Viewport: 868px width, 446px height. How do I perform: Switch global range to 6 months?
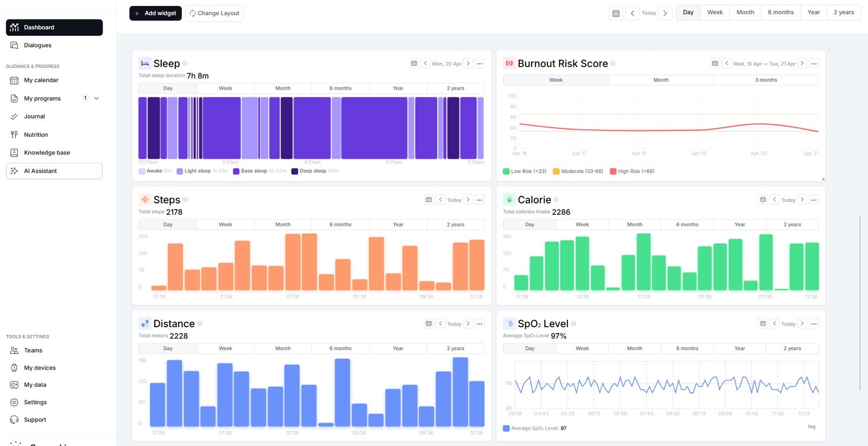781,12
